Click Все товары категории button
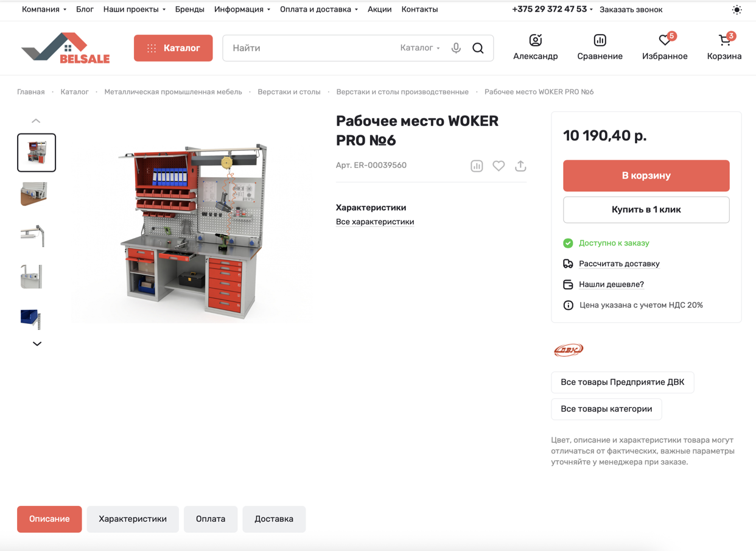 click(x=606, y=409)
